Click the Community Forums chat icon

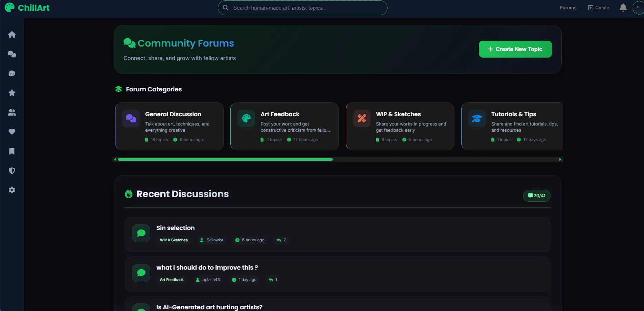129,43
